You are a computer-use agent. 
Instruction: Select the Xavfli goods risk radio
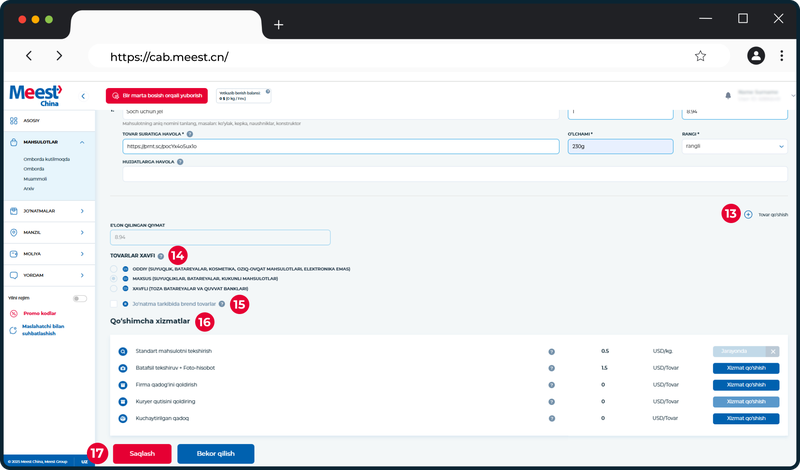(x=114, y=288)
